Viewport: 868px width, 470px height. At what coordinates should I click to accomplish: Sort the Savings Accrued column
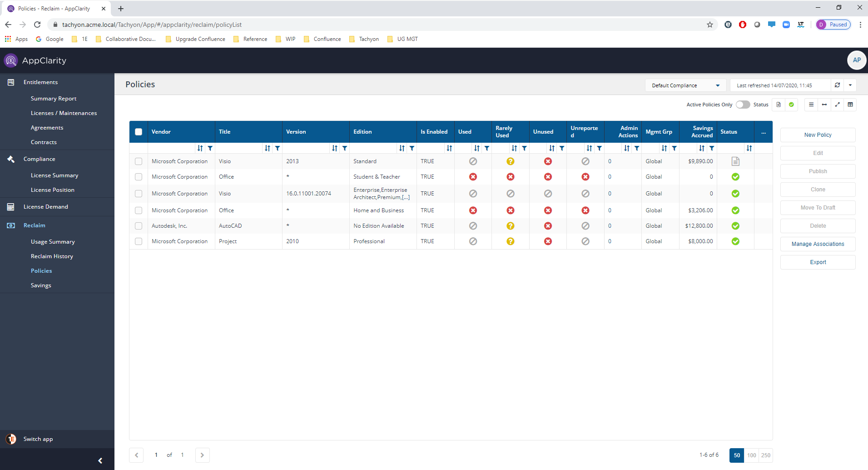point(702,148)
